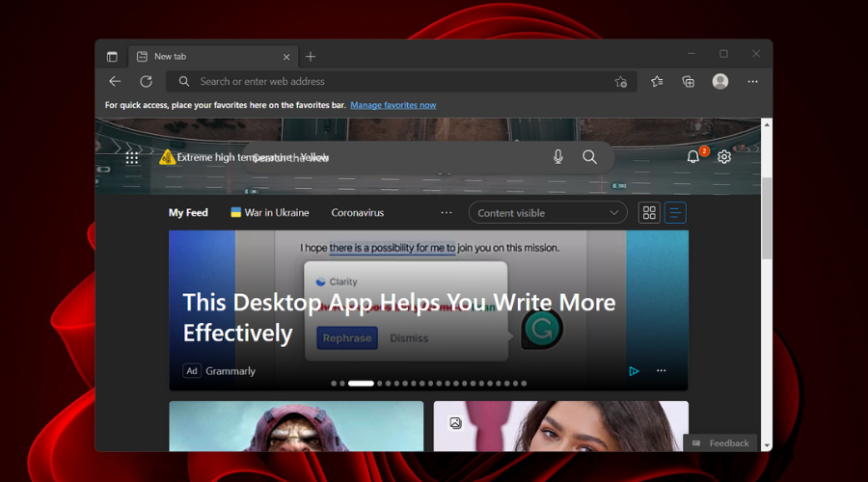
Task: Jump to the first carousel dot
Action: (334, 384)
